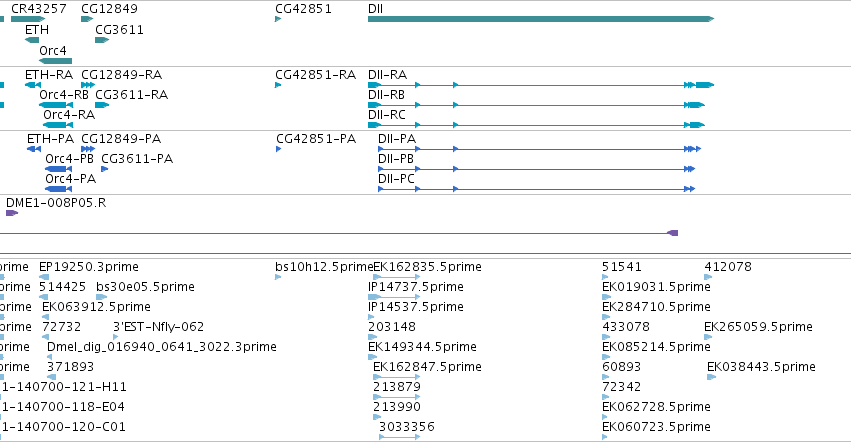Click the CG3611-PA protein label
The width and height of the screenshot is (851, 442).
click(x=137, y=159)
